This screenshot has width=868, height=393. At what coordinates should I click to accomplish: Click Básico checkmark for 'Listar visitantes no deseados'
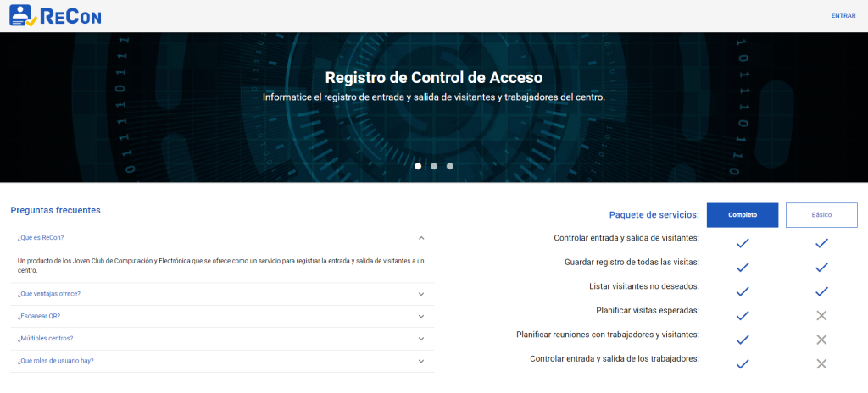click(821, 291)
